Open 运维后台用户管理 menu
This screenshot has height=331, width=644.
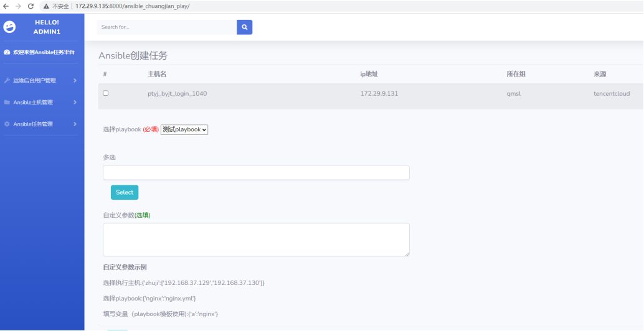click(x=40, y=80)
